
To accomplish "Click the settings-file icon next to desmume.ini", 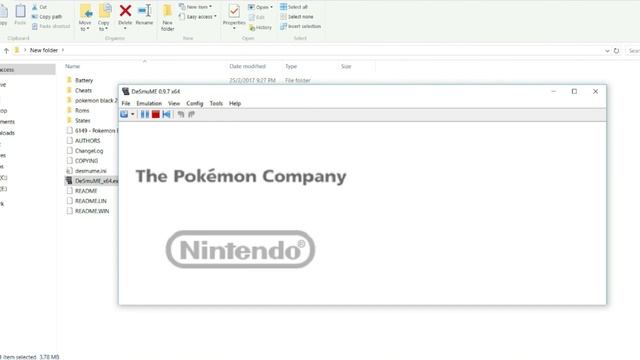I will tap(69, 170).
